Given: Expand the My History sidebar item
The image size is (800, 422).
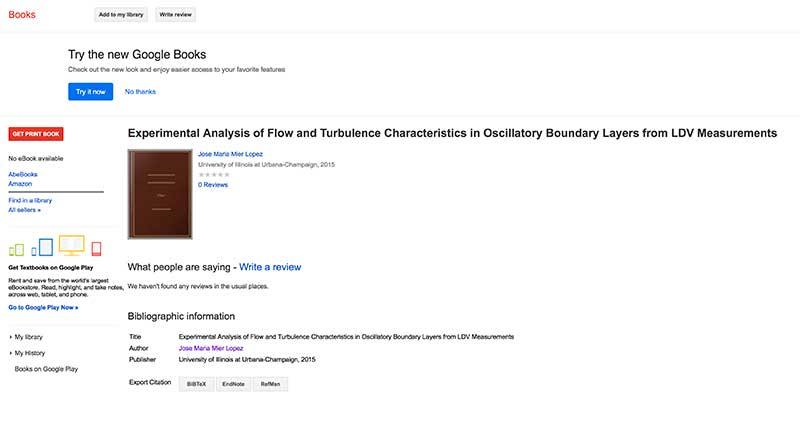Looking at the screenshot, I should [x=27, y=353].
